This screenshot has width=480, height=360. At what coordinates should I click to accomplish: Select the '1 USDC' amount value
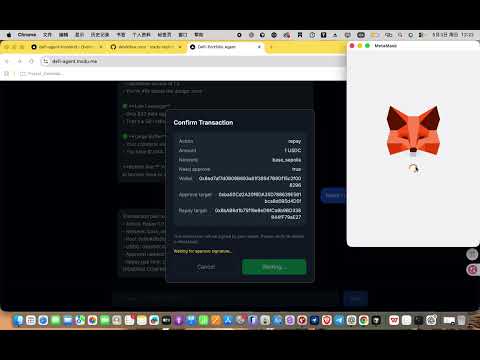tap(293, 150)
